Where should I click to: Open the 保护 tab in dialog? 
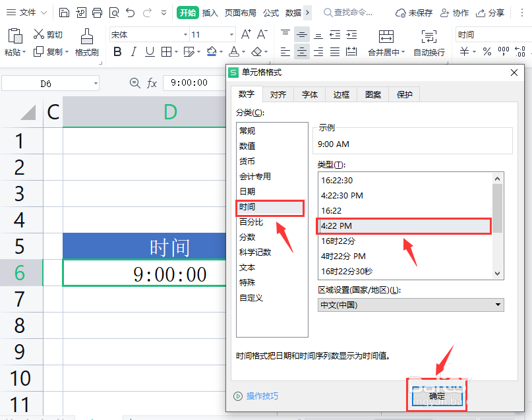point(404,94)
